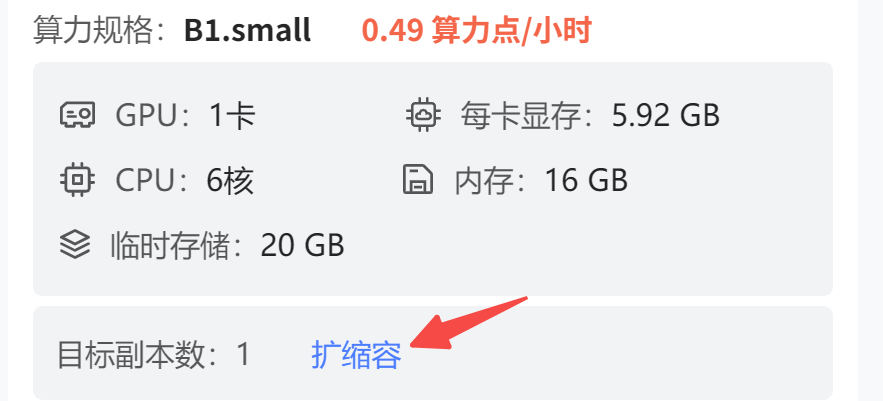Click the GPU card icon

click(x=77, y=115)
